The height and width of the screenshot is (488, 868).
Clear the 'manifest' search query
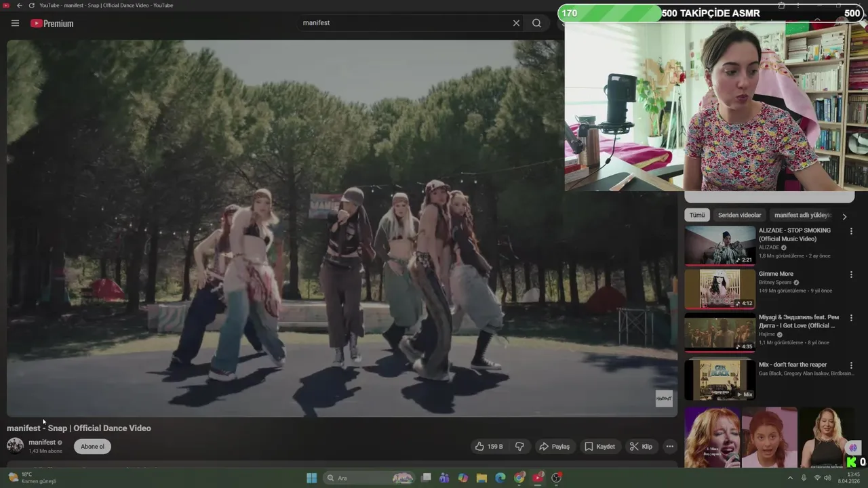click(x=516, y=23)
